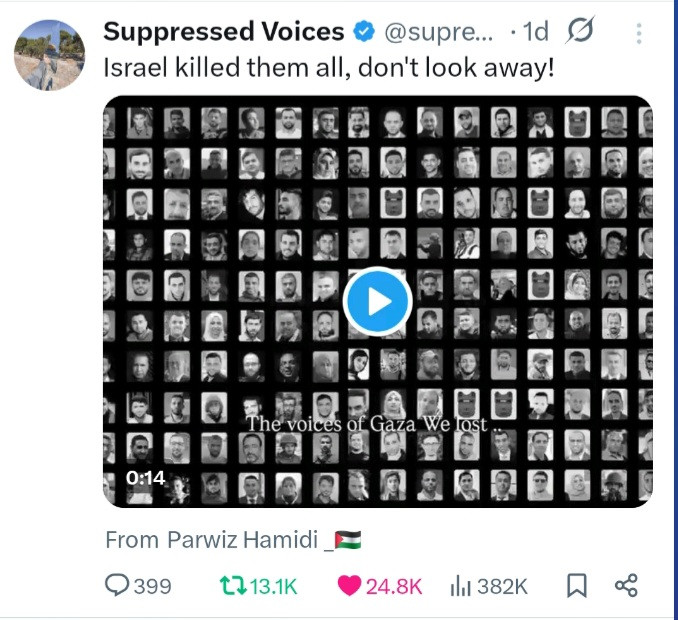
Task: Click the 13.1K reposts count
Action: pyautogui.click(x=273, y=587)
